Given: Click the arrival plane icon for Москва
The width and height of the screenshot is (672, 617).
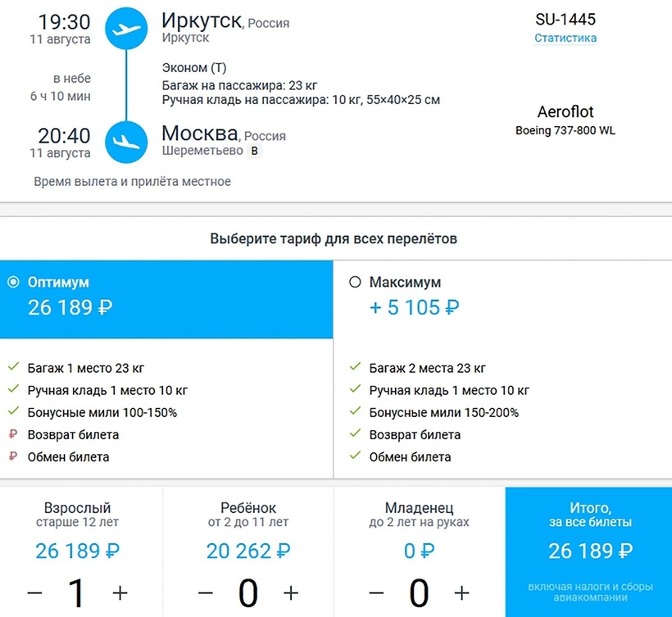Looking at the screenshot, I should click(x=125, y=142).
